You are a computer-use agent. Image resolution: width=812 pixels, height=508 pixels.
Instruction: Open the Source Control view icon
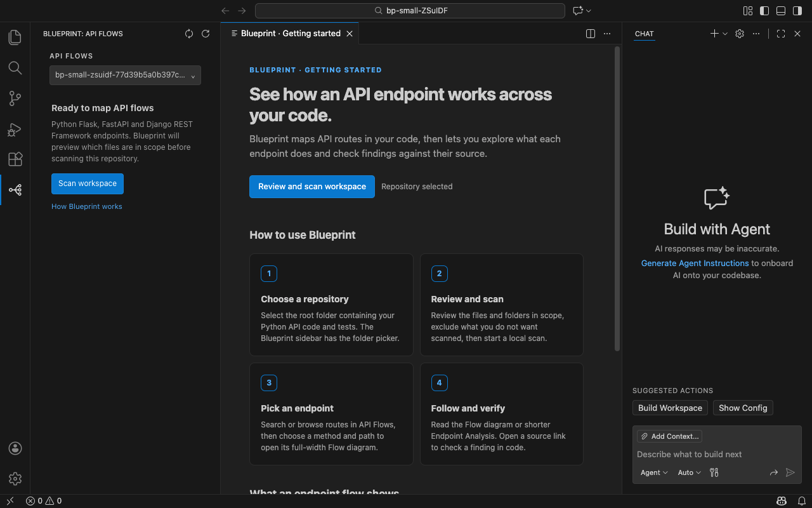(x=15, y=98)
